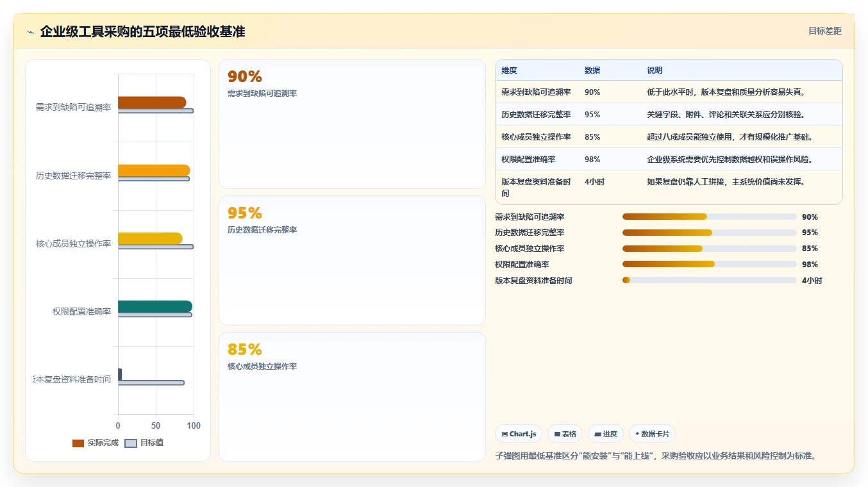Toggle the 目标值 legend swatch
The image size is (868, 487).
[x=131, y=443]
